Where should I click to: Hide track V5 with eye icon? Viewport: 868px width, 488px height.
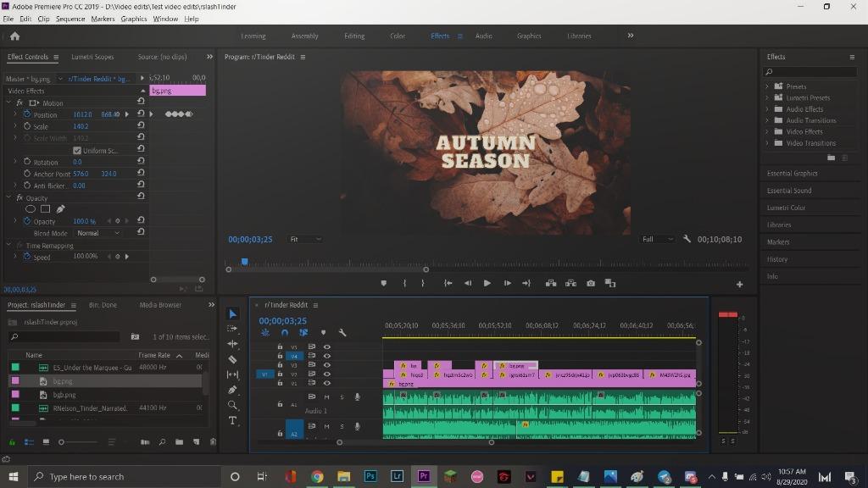click(x=326, y=347)
